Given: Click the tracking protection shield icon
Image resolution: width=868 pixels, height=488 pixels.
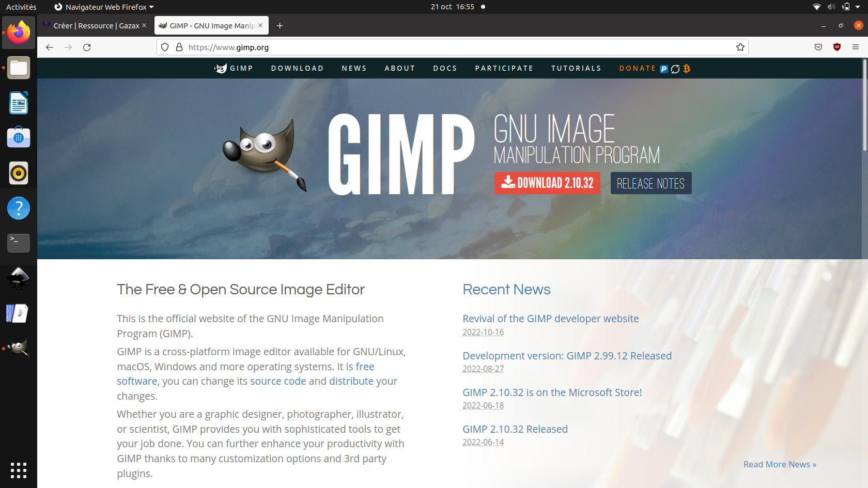Looking at the screenshot, I should point(165,48).
